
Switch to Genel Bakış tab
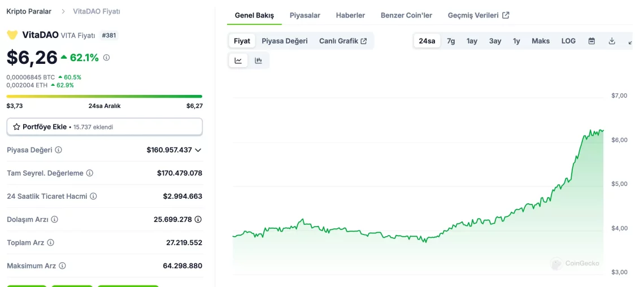254,15
